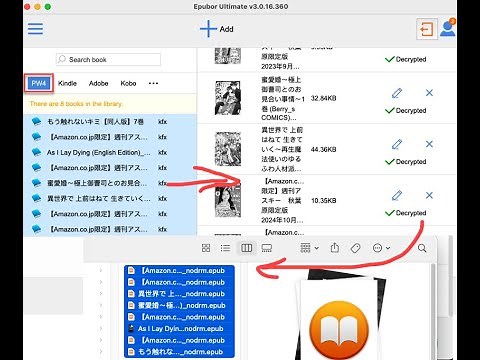
Task: Open Finder more actions dropdown
Action: tap(381, 248)
